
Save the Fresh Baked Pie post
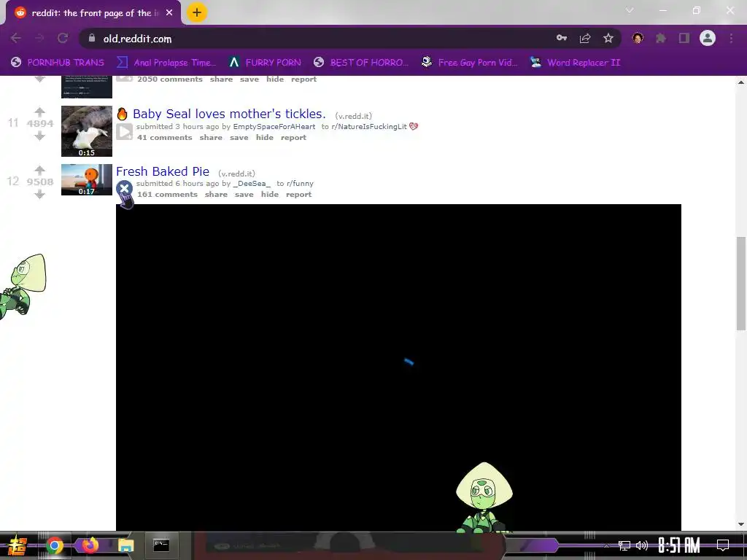coord(244,194)
